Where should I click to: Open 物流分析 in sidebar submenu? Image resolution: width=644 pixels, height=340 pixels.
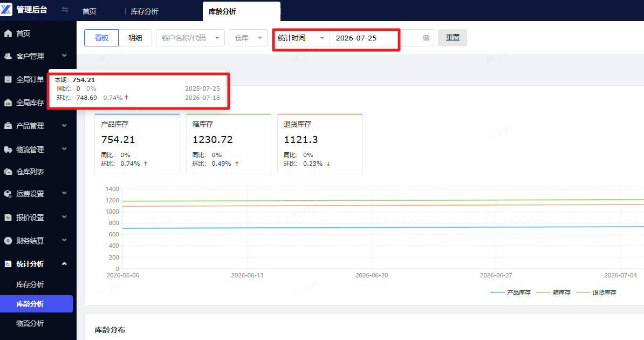tap(30, 323)
